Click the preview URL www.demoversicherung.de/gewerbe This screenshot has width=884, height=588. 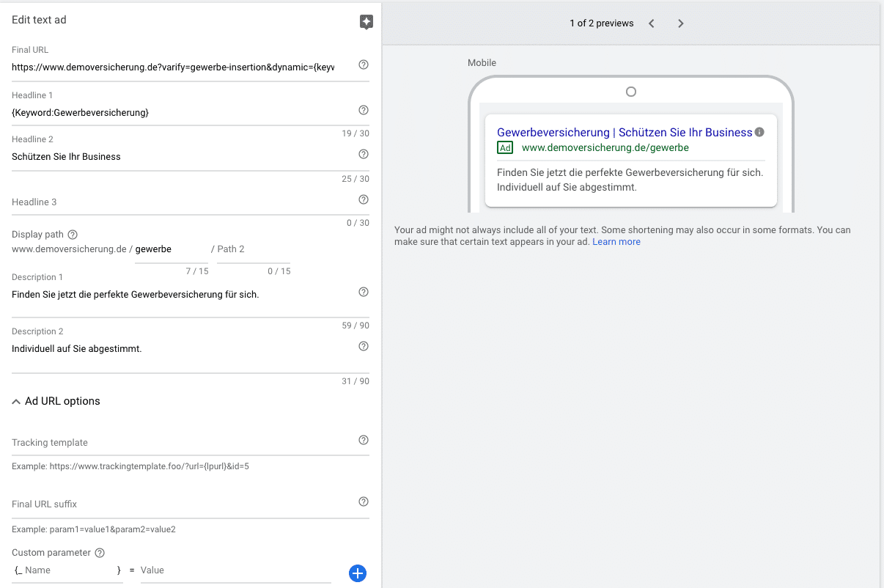click(x=605, y=148)
